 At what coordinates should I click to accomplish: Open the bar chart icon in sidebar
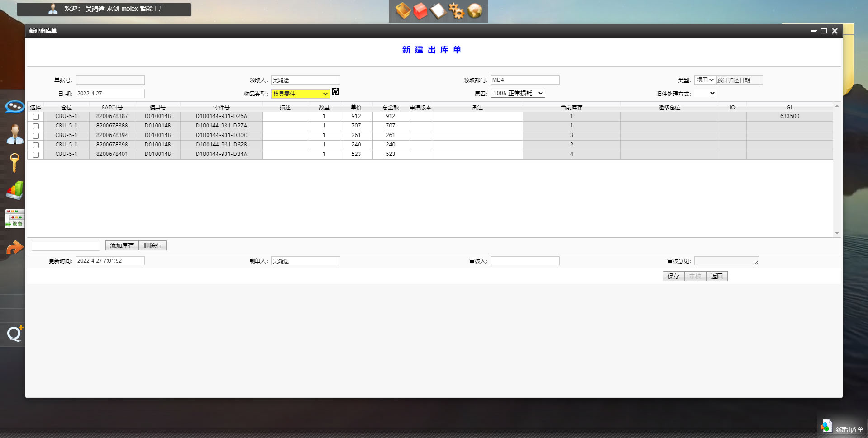14,190
